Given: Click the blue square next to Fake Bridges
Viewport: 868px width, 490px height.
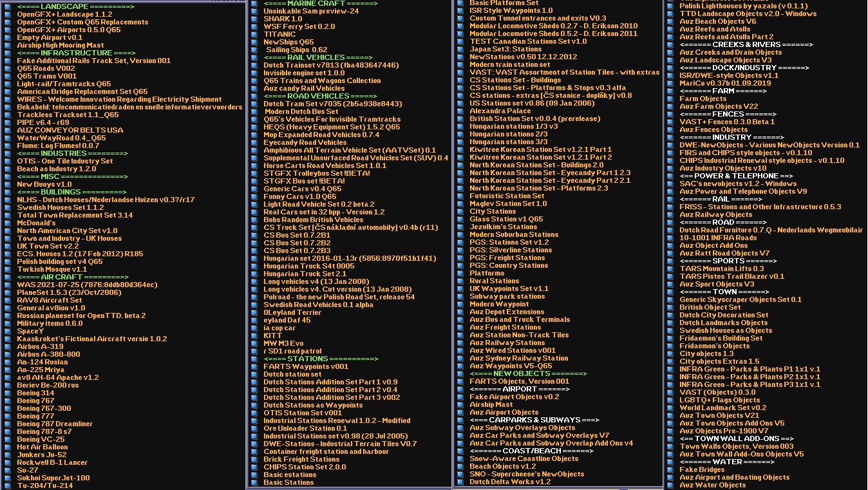Looking at the screenshot, I should click(x=670, y=469).
